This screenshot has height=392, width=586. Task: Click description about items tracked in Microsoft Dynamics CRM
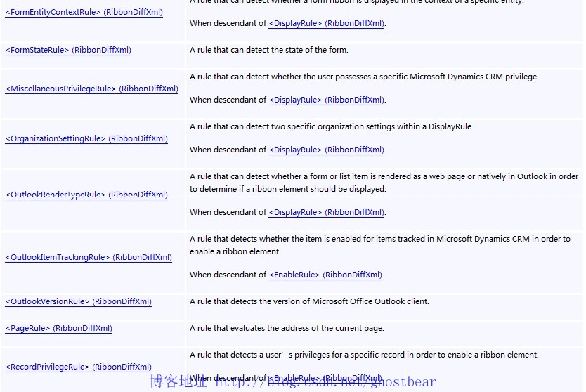(379, 239)
